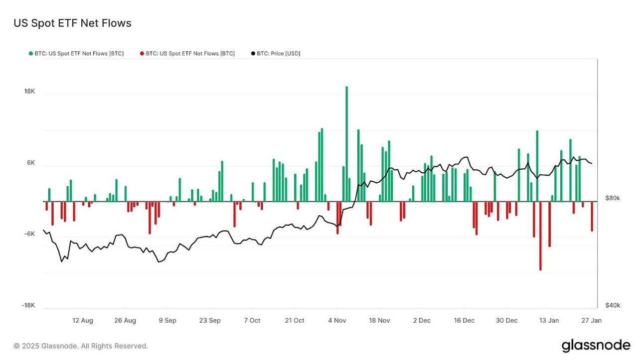The height and width of the screenshot is (362, 644).
Task: Click the 2025 Glassnode copyright text
Action: tap(81, 346)
